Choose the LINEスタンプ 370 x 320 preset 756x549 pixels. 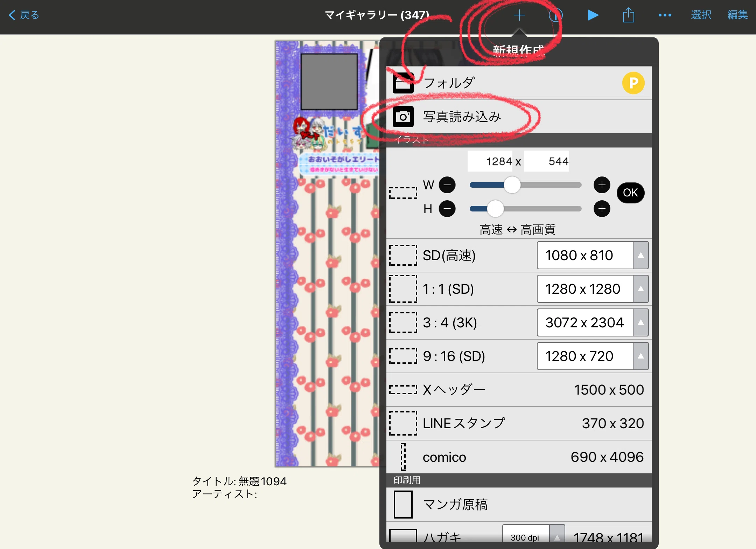(519, 423)
